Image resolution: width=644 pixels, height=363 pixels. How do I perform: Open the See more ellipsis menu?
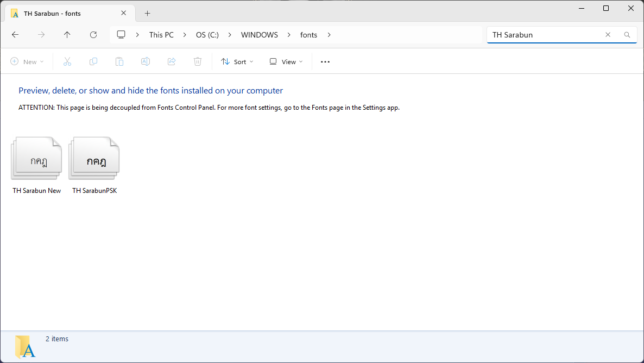pyautogui.click(x=325, y=62)
